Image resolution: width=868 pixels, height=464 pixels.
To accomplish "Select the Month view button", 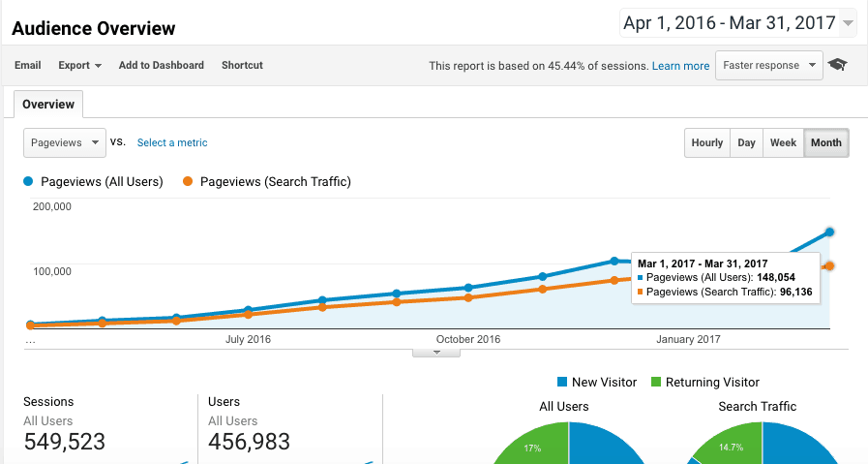I will pos(825,142).
